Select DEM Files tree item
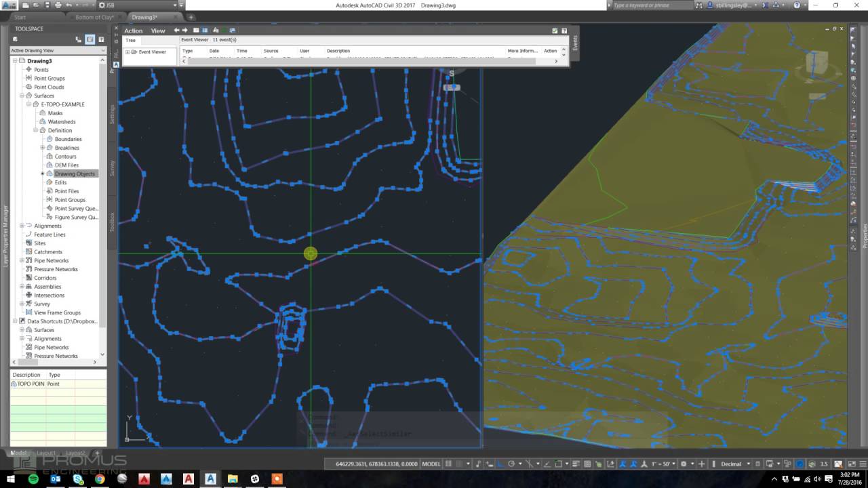868x488 pixels. coord(66,165)
